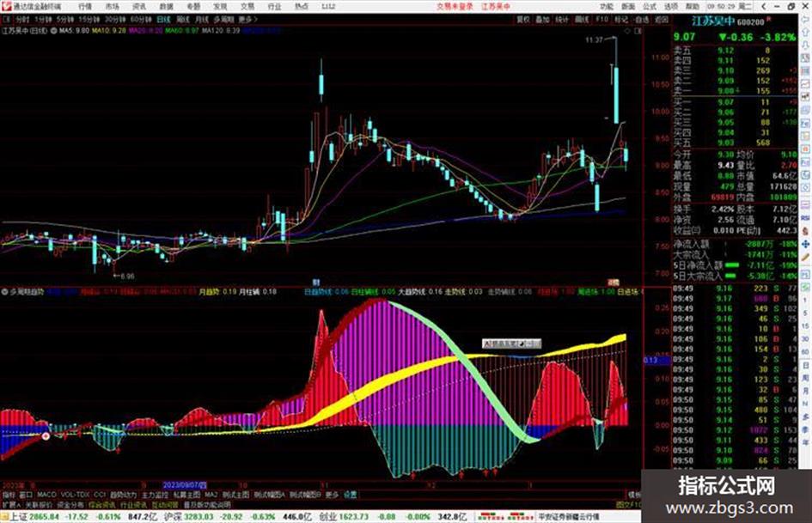Select the 周线 weekly period tab
The width and height of the screenshot is (812, 523).
(x=183, y=19)
